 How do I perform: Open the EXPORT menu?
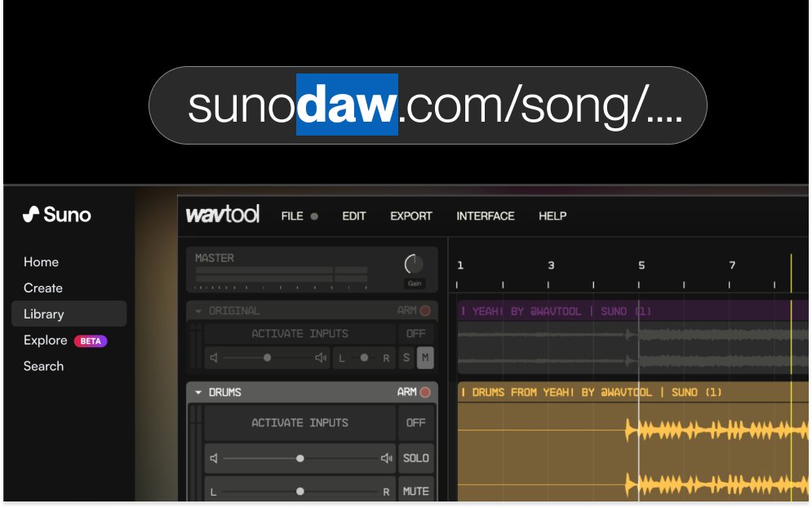411,216
